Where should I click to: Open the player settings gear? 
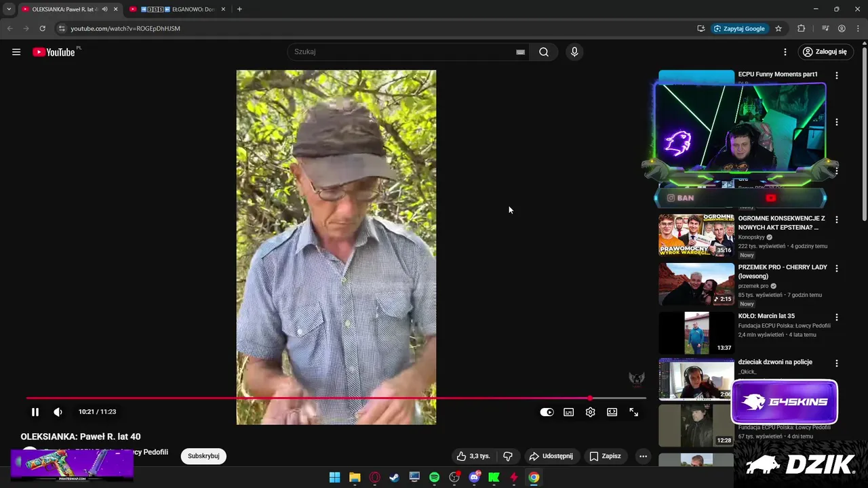tap(591, 412)
